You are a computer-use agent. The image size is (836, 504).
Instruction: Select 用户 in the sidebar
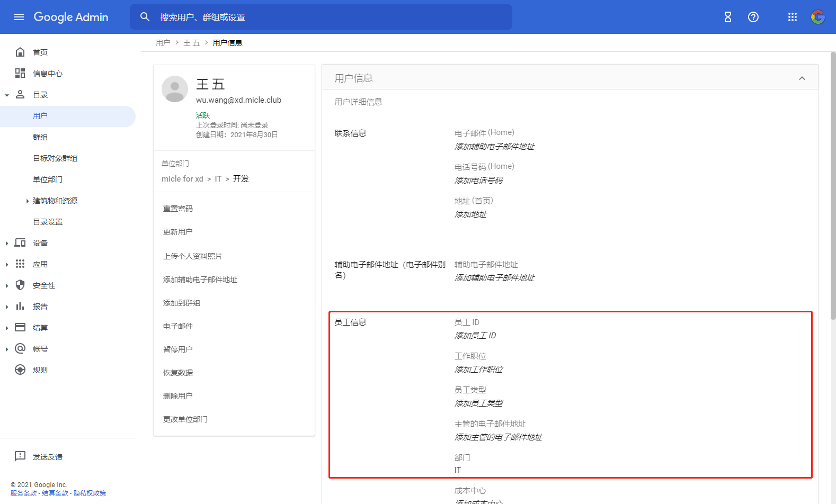tap(68, 116)
